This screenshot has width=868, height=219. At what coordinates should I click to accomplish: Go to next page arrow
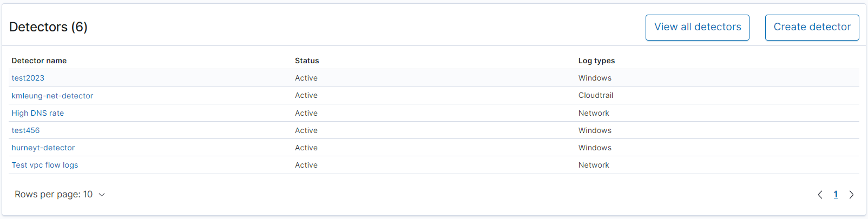coord(851,195)
